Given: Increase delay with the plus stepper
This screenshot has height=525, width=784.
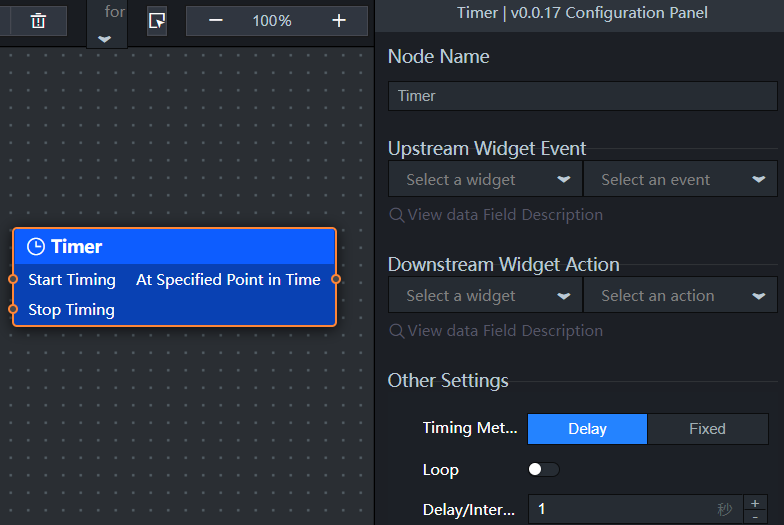Looking at the screenshot, I should click(755, 503).
